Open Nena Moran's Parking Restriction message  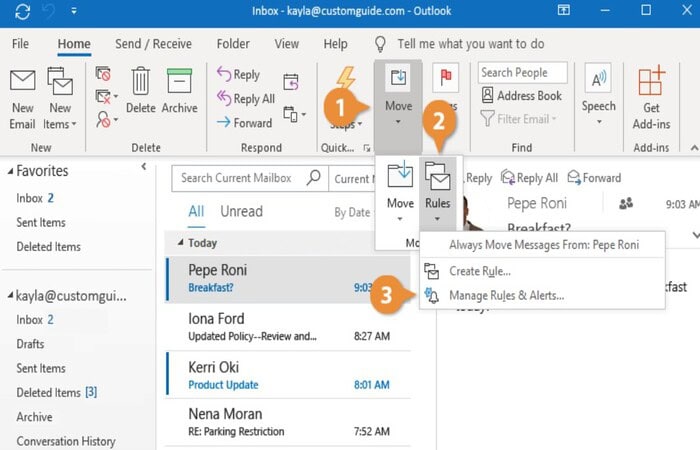288,422
